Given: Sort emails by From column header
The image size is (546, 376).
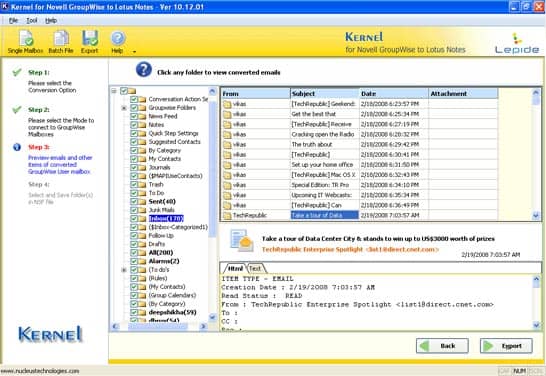Looking at the screenshot, I should pos(256,93).
